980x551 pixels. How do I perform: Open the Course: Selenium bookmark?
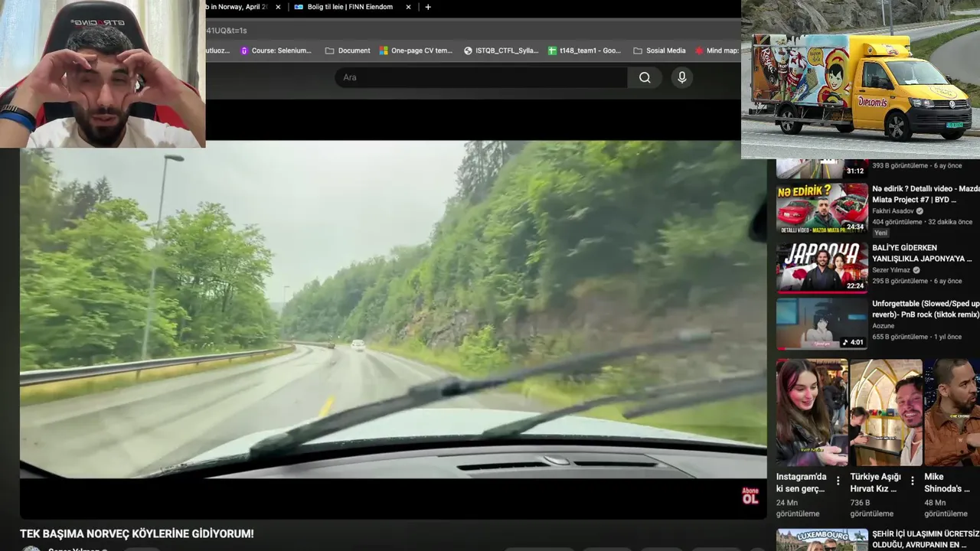pyautogui.click(x=276, y=51)
